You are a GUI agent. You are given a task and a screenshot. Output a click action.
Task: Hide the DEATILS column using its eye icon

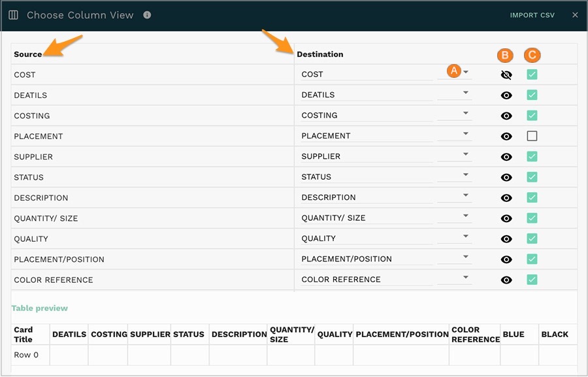click(506, 95)
